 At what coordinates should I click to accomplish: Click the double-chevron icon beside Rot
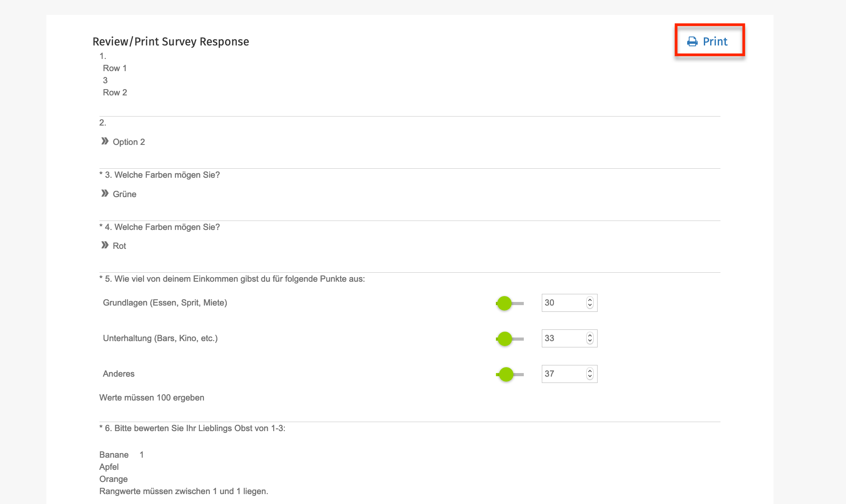point(105,245)
